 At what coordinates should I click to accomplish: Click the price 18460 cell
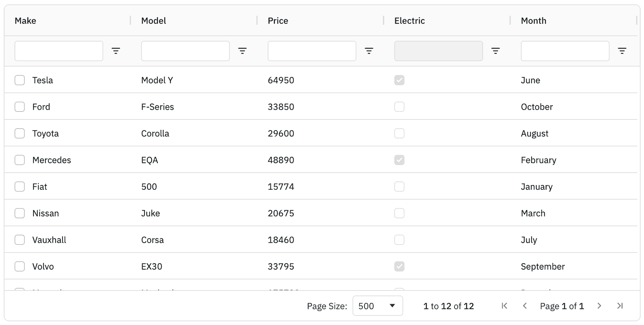281,240
